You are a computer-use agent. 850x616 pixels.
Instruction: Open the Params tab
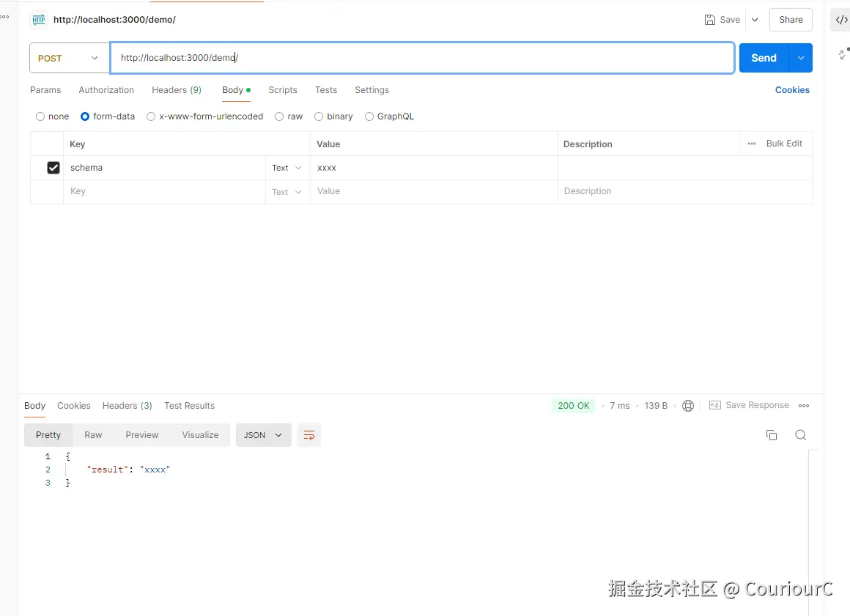tap(45, 90)
